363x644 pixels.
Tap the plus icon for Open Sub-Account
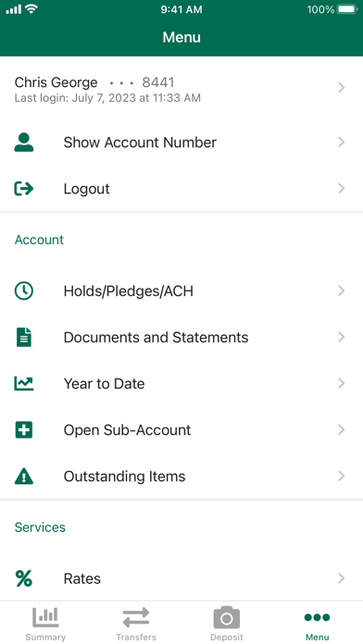pyautogui.click(x=24, y=429)
